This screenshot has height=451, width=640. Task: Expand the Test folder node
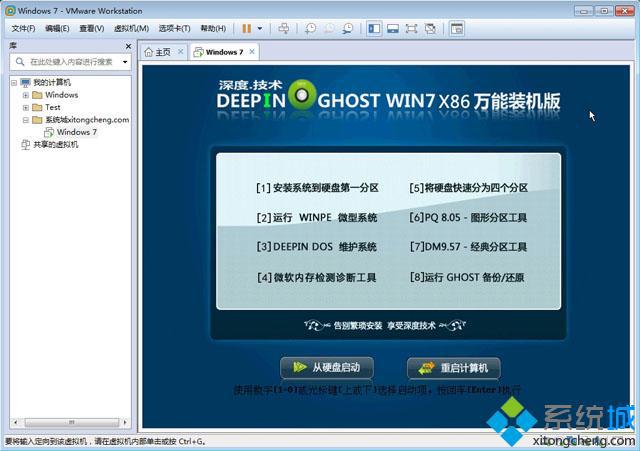click(x=26, y=108)
